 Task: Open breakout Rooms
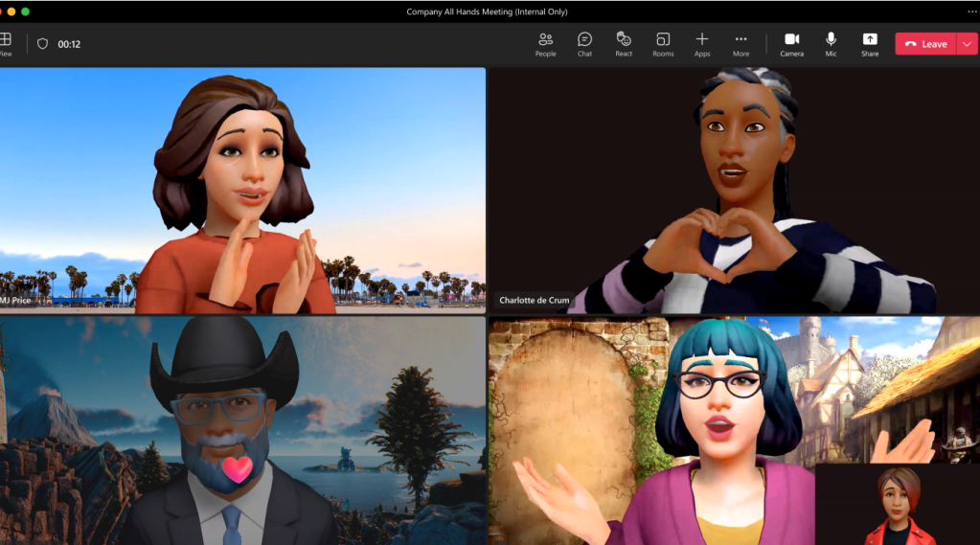point(663,43)
